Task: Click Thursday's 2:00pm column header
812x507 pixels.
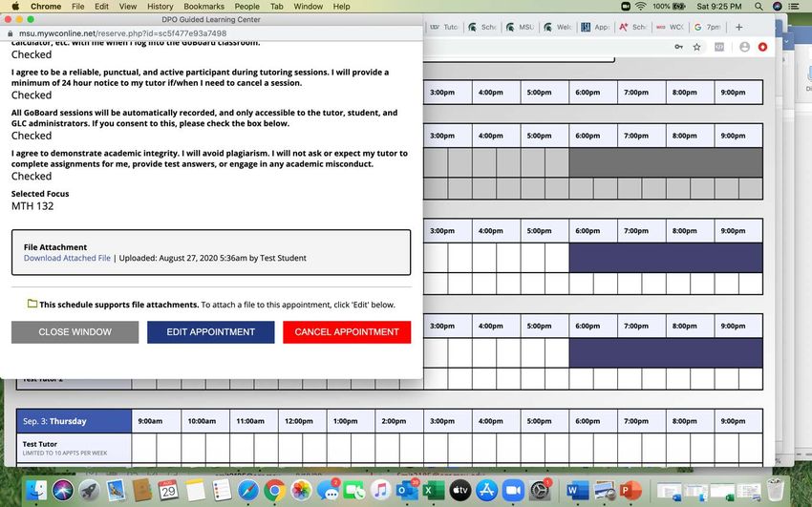Action: click(399, 421)
